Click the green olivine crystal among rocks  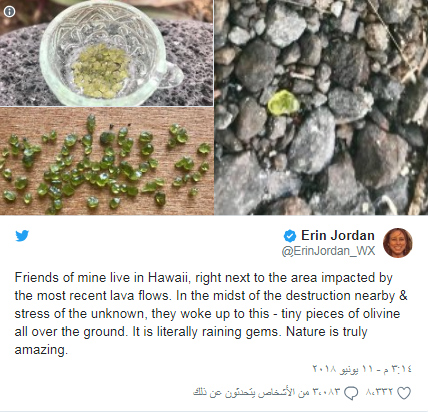tap(283, 102)
